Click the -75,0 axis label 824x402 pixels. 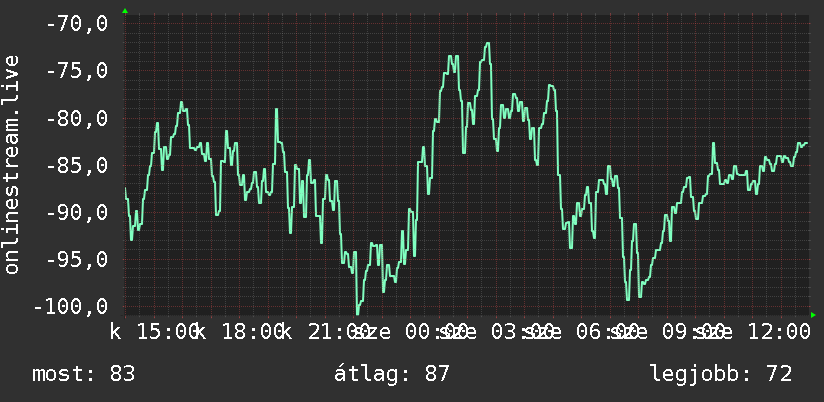(77, 71)
